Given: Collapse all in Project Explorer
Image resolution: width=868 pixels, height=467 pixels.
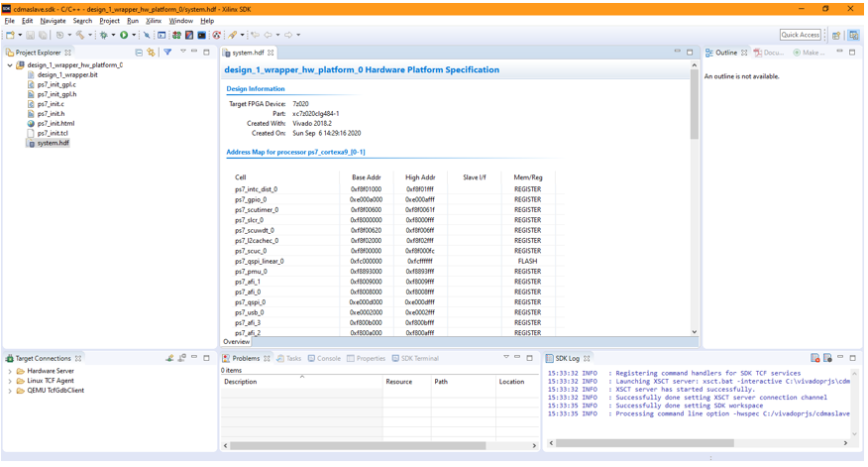Looking at the screenshot, I should pos(139,53).
